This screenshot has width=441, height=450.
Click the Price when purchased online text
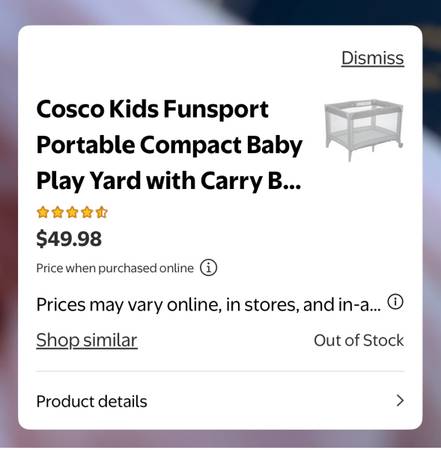115,268
